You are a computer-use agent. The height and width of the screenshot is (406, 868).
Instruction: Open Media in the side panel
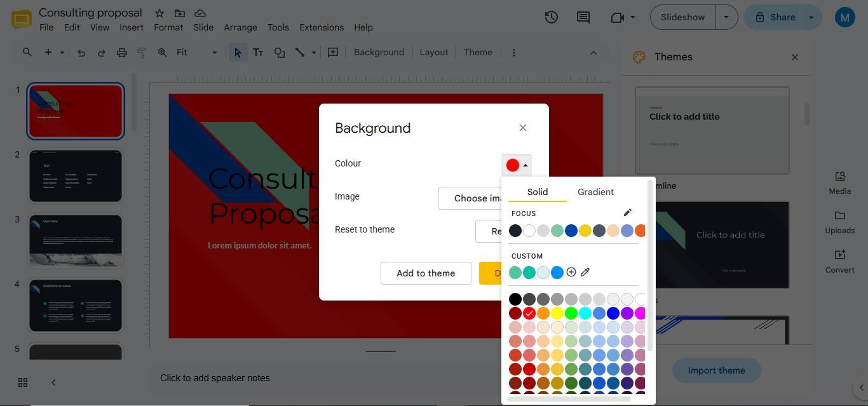[x=840, y=183]
